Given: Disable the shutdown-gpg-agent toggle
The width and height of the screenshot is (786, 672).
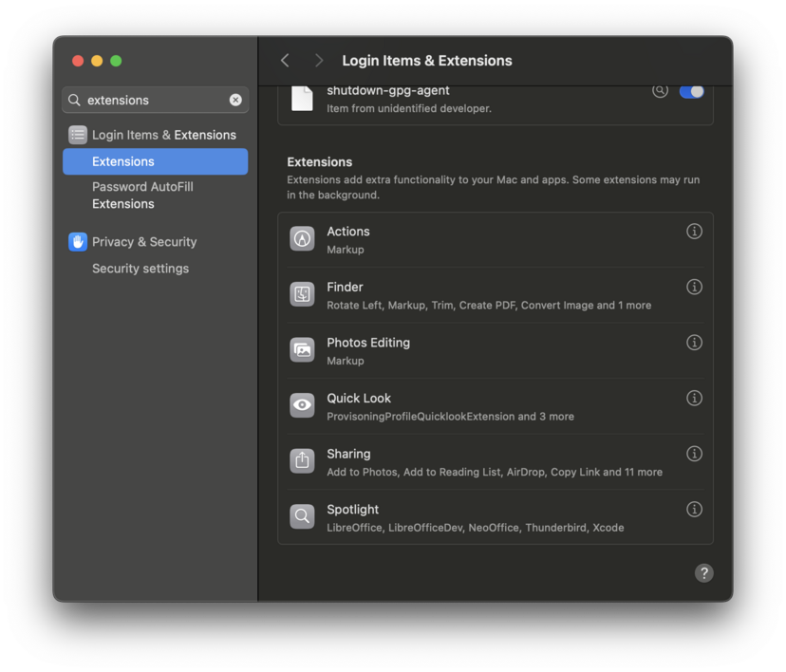Looking at the screenshot, I should coord(694,89).
